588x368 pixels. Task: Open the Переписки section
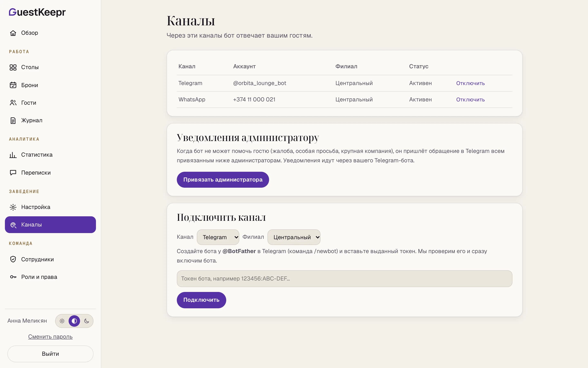(50, 173)
